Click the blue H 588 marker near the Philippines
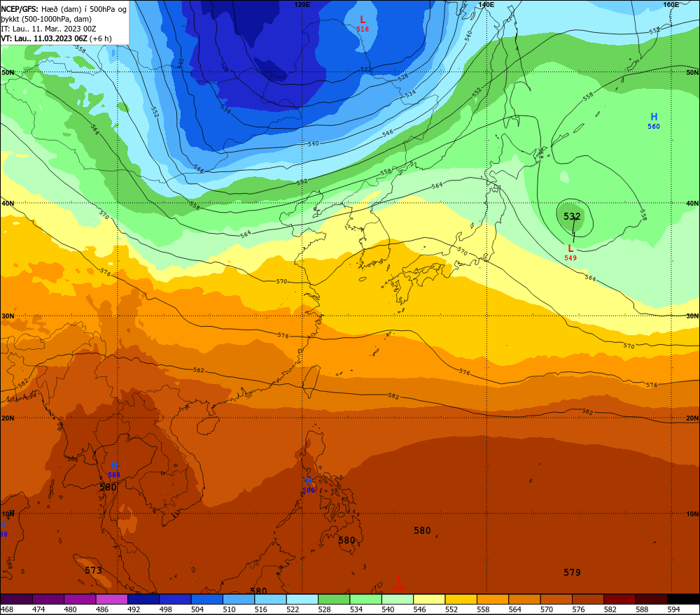The image size is (700, 615). pyautogui.click(x=309, y=485)
